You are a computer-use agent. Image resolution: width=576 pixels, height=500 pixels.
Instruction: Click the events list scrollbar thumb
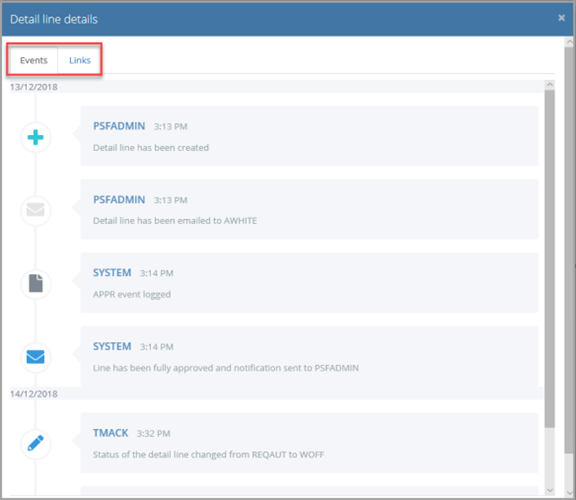pyautogui.click(x=550, y=259)
